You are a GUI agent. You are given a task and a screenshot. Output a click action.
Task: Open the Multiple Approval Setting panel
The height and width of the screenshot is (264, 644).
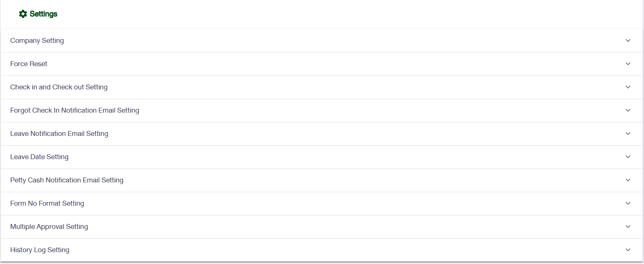[49, 226]
